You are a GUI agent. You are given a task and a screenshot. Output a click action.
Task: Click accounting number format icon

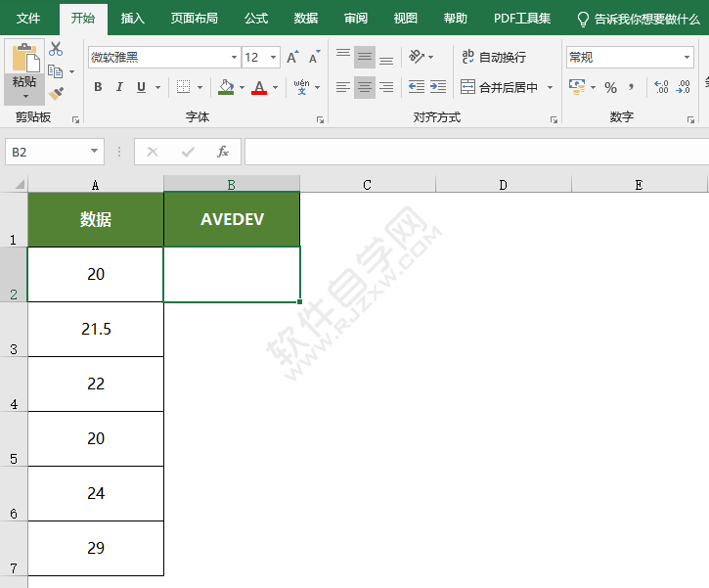tap(577, 87)
